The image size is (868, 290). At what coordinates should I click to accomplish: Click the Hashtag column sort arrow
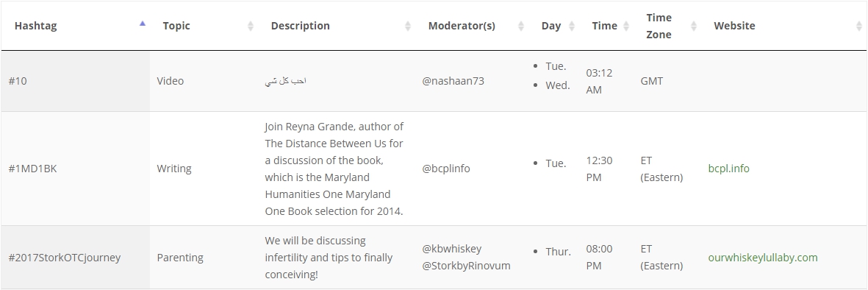(x=143, y=24)
